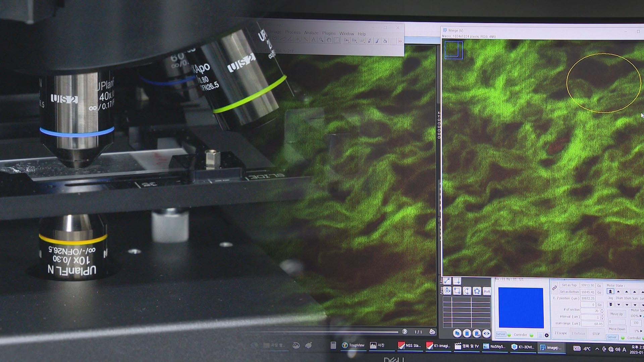
Task: Click Set as Top button
Action: click(569, 285)
